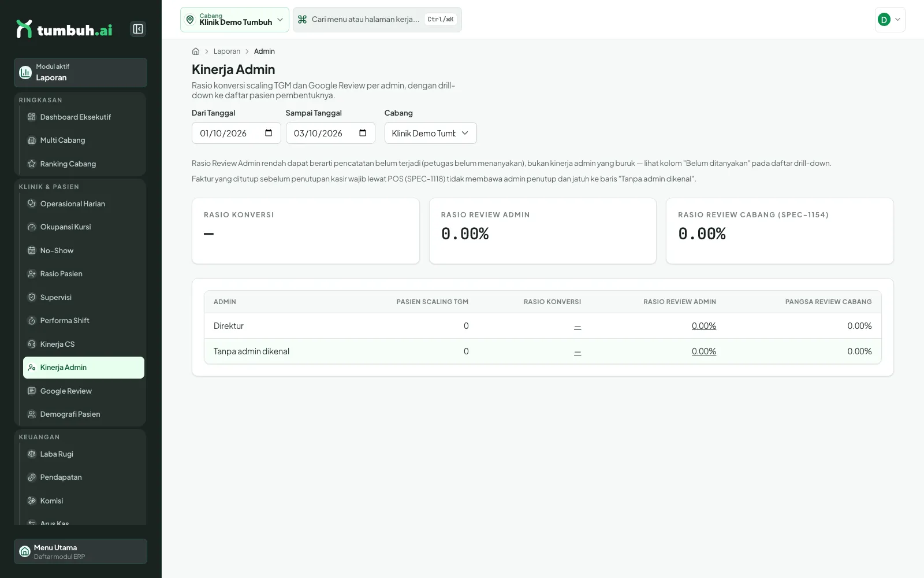Image resolution: width=924 pixels, height=578 pixels.
Task: Open Tanpa admin dikenal Rasio Konversi drill-down
Action: 577,351
